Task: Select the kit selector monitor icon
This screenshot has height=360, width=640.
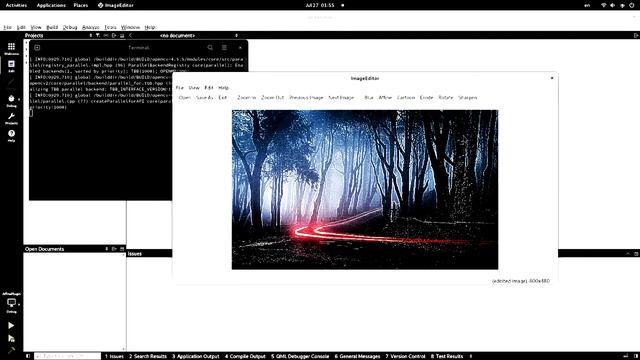Action: point(11,304)
